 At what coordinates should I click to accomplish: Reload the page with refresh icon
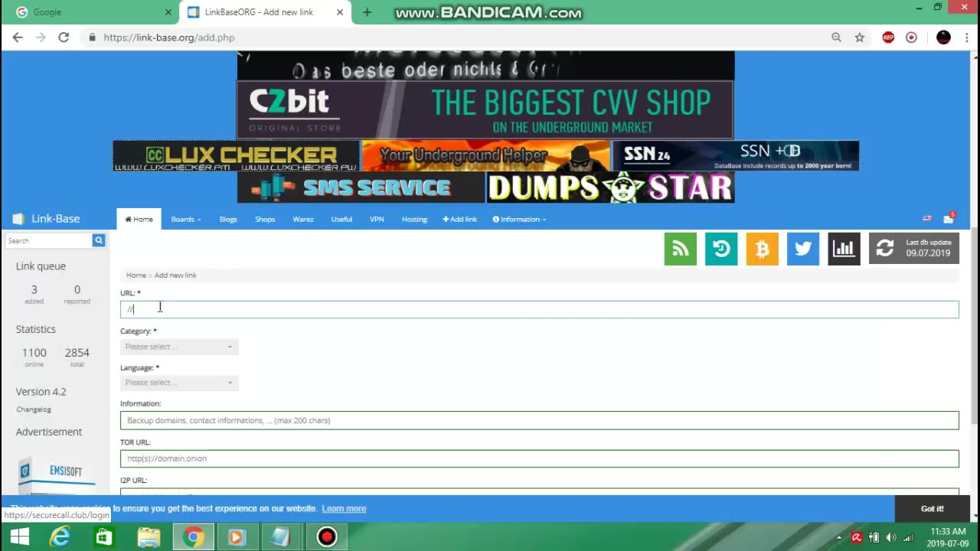[x=64, y=37]
